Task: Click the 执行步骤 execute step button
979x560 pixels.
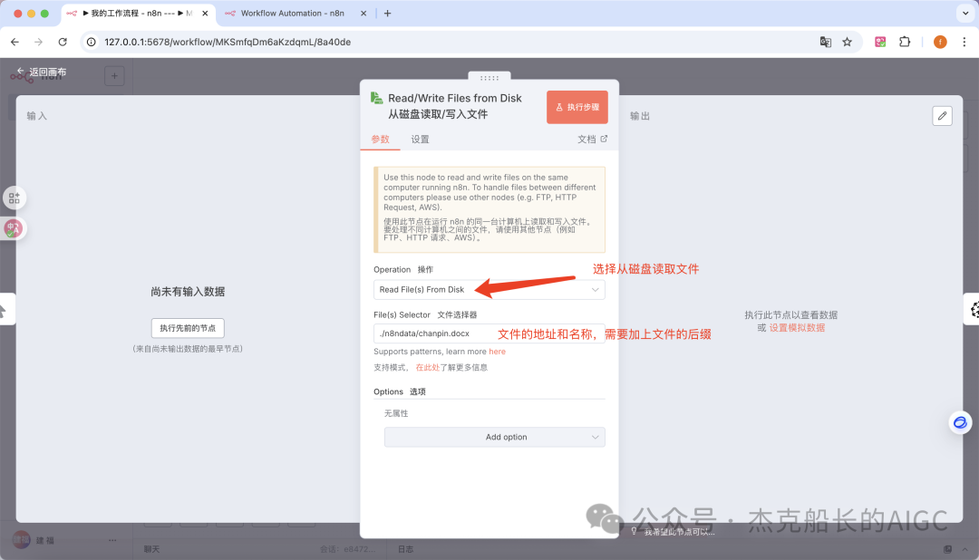Action: (577, 107)
